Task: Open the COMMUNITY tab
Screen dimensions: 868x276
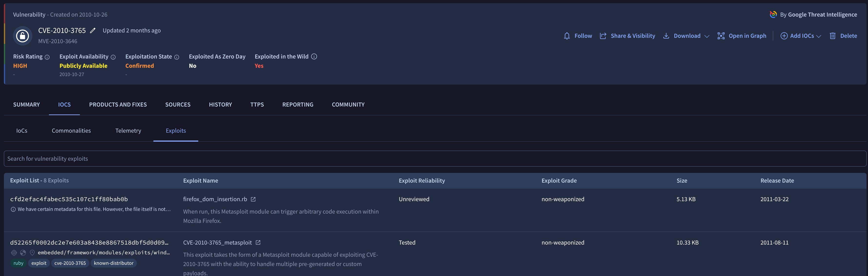Action: [x=348, y=105]
